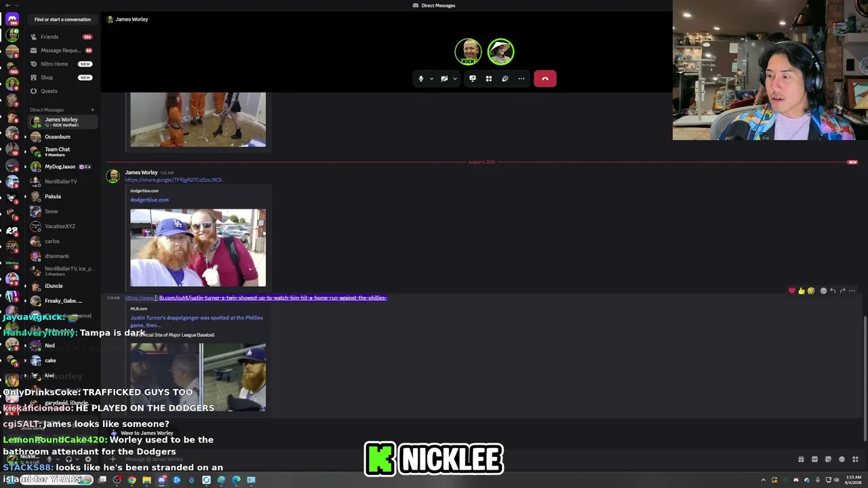This screenshot has width=868, height=488.
Task: Open microphone input options dropdown arrow
Action: point(431,79)
